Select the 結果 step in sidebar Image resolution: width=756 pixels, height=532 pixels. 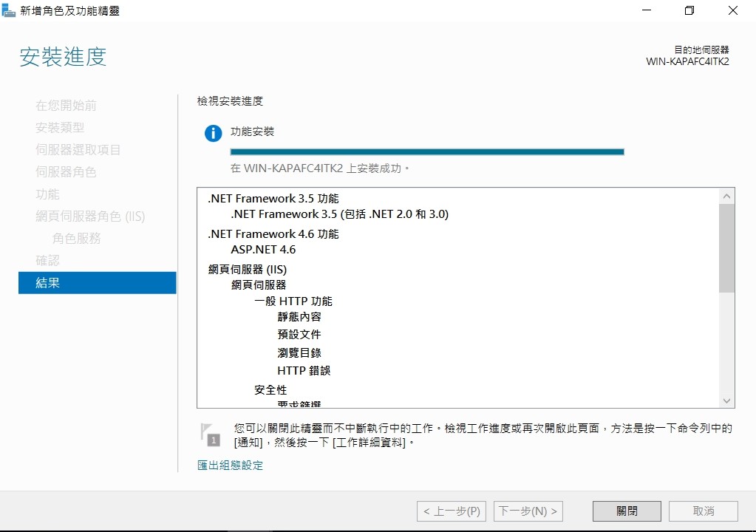pyautogui.click(x=98, y=283)
